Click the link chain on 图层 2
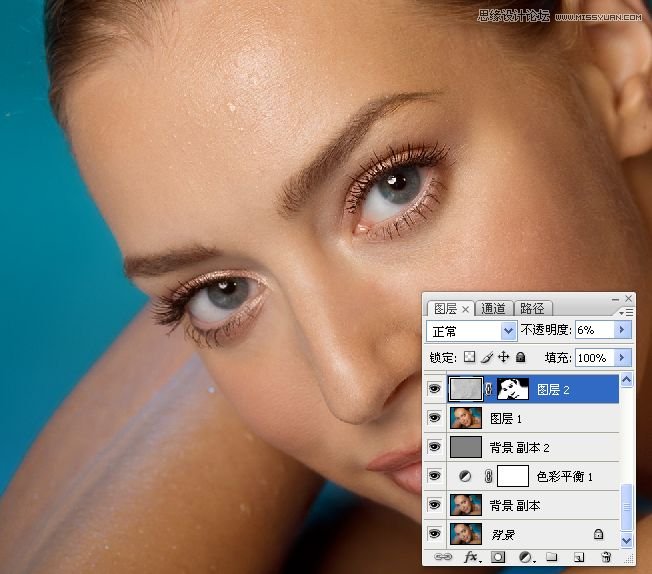Image resolution: width=652 pixels, height=574 pixels. (489, 389)
